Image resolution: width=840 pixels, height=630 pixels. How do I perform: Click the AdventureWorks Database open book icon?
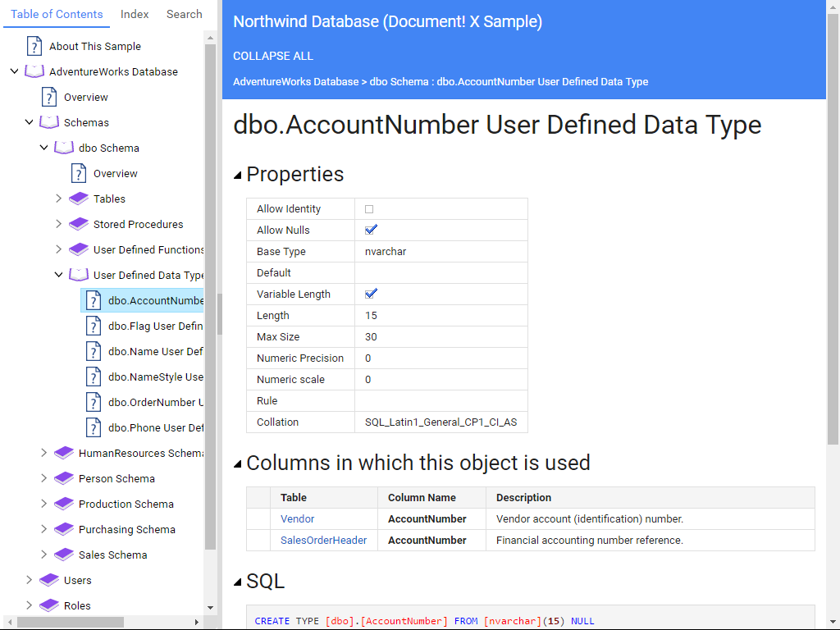pos(34,71)
